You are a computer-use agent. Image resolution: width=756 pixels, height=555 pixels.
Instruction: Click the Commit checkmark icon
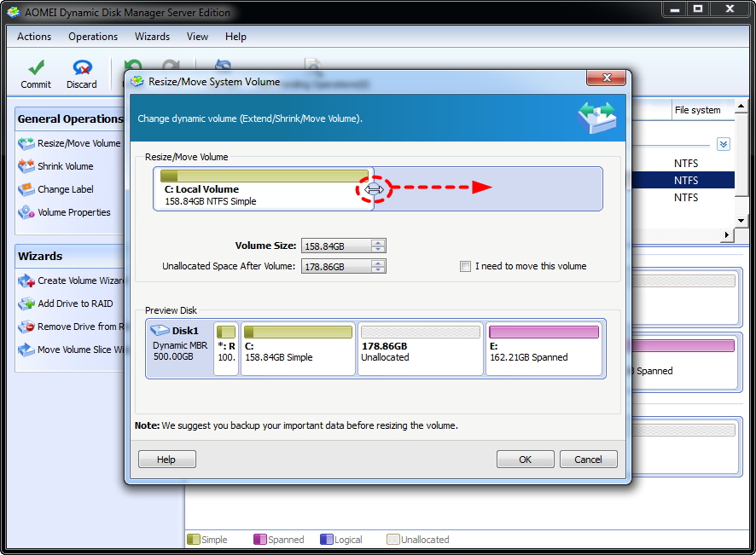[36, 67]
